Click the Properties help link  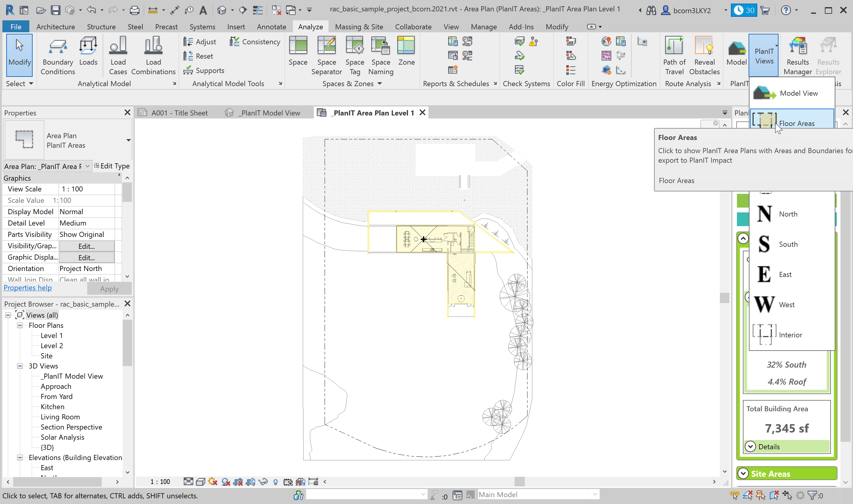point(28,288)
